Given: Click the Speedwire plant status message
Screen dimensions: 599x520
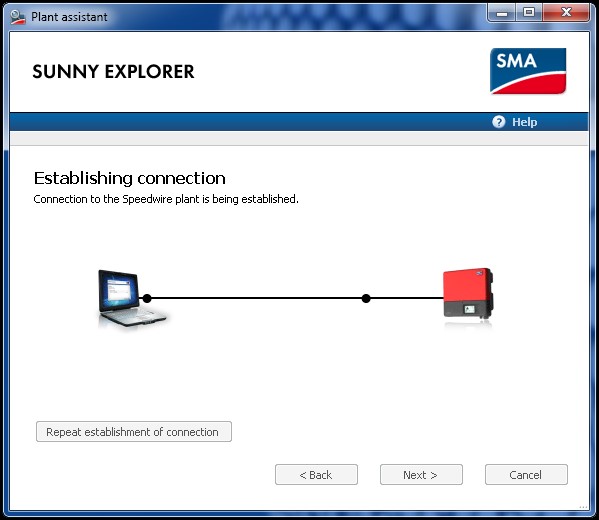Looking at the screenshot, I should (x=166, y=199).
